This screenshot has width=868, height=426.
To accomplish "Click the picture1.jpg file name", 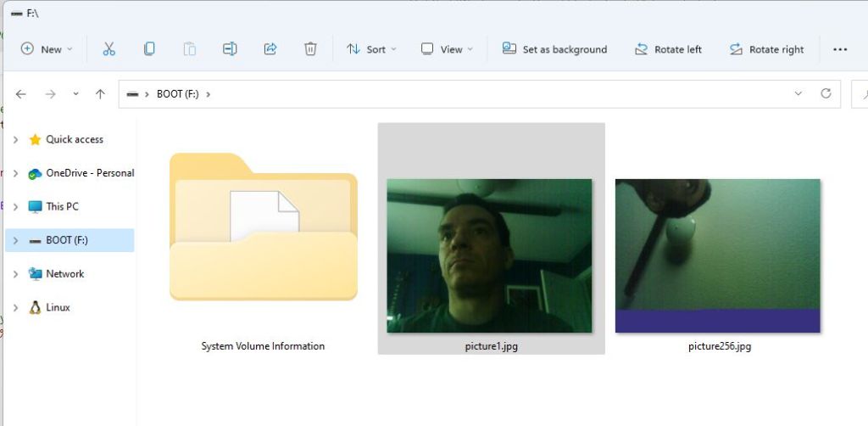I will click(492, 347).
